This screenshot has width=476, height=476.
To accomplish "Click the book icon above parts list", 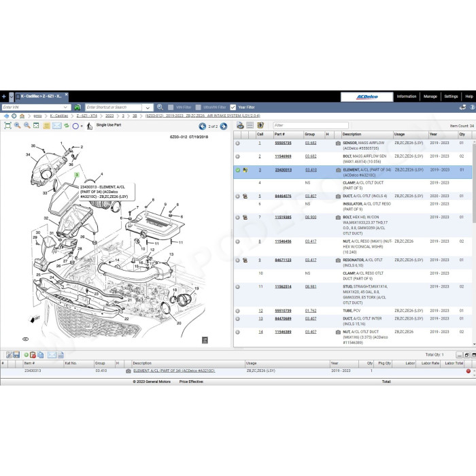I will click(260, 125).
